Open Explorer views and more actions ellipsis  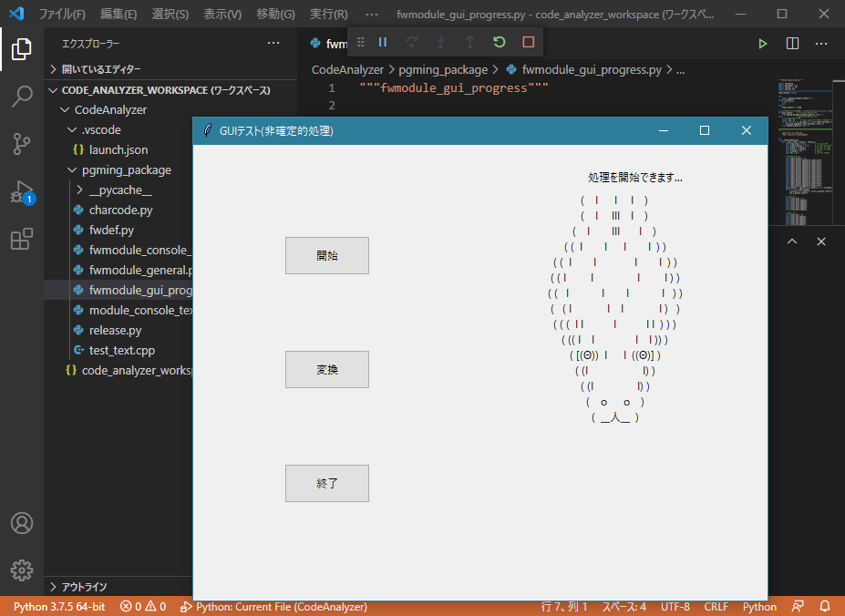[x=273, y=43]
